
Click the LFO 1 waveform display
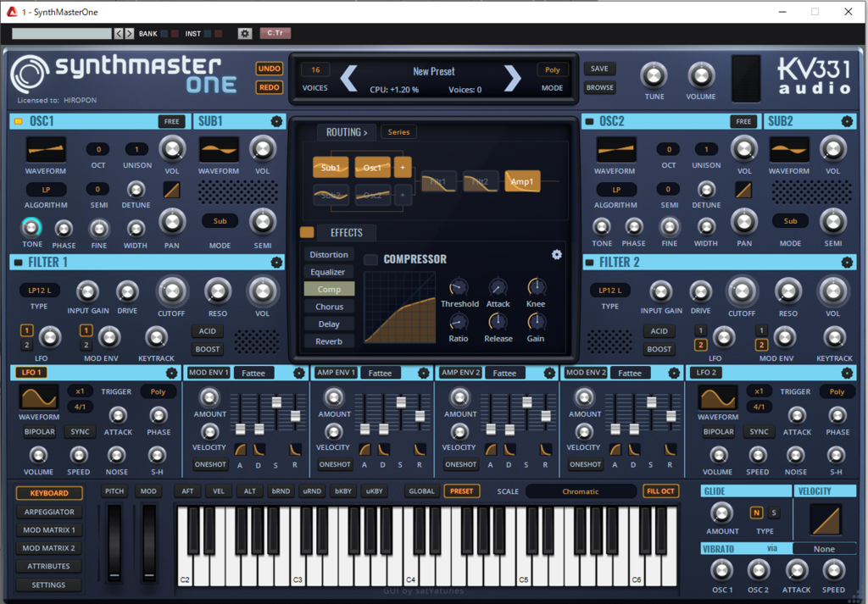click(x=38, y=397)
